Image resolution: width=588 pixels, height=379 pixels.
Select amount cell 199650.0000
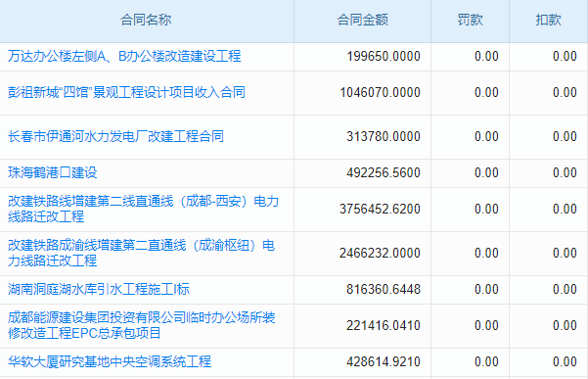(384, 56)
